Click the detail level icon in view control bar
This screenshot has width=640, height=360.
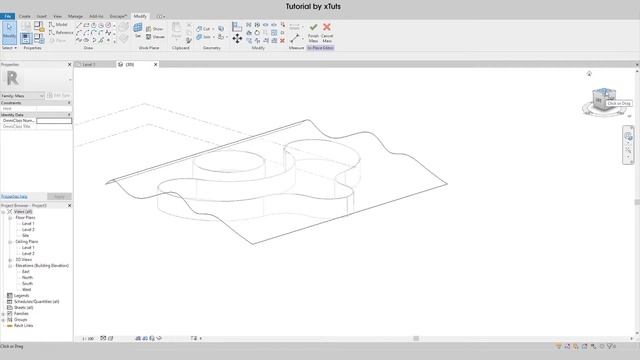click(103, 338)
